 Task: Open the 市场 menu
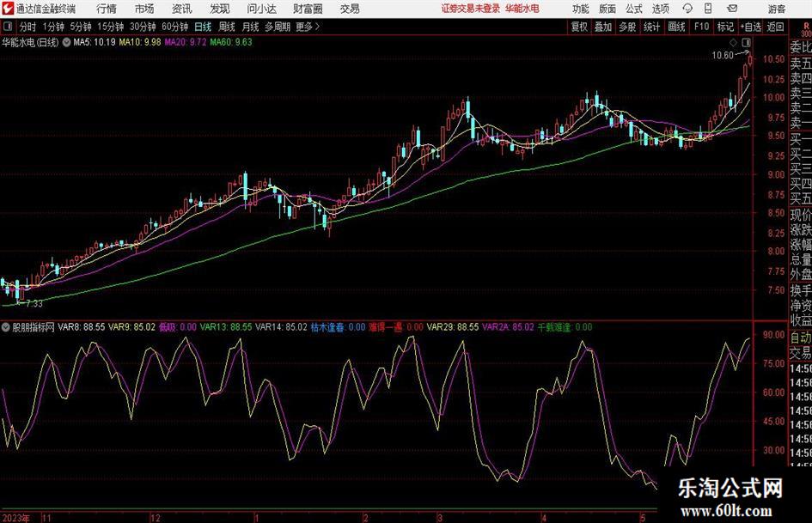pyautogui.click(x=144, y=9)
